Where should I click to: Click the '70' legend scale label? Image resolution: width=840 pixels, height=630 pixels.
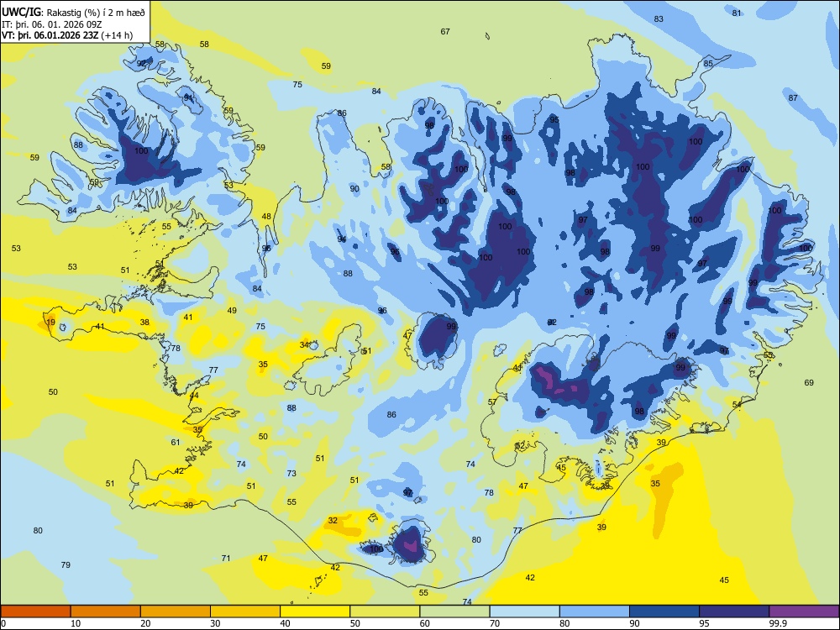495,623
